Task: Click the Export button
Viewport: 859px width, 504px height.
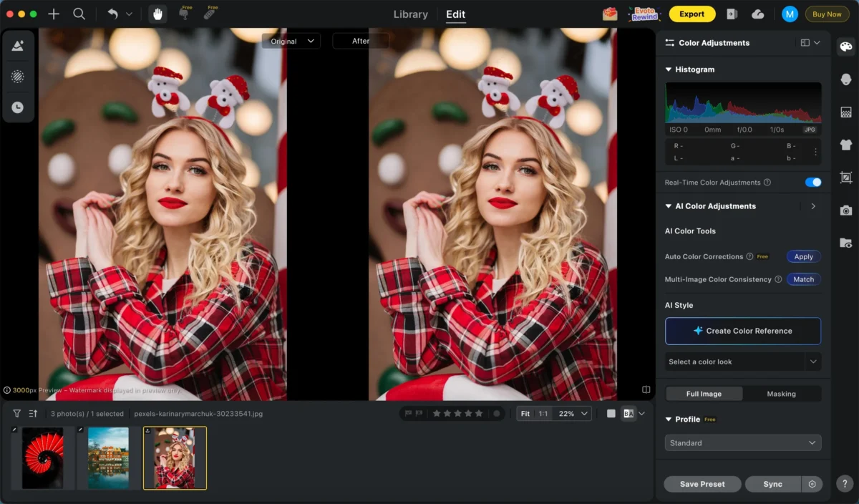Action: coord(691,14)
